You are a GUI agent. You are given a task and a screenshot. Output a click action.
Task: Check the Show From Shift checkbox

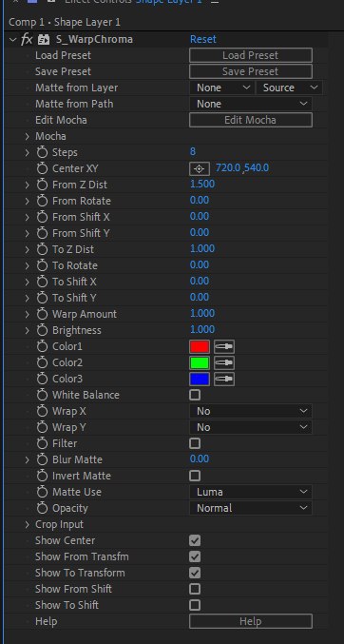[x=195, y=589]
